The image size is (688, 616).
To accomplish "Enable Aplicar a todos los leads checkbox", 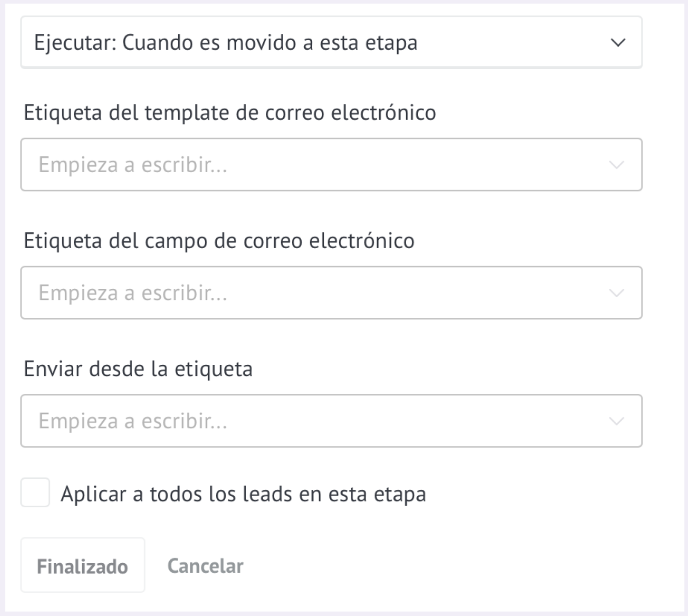I will click(x=35, y=492).
